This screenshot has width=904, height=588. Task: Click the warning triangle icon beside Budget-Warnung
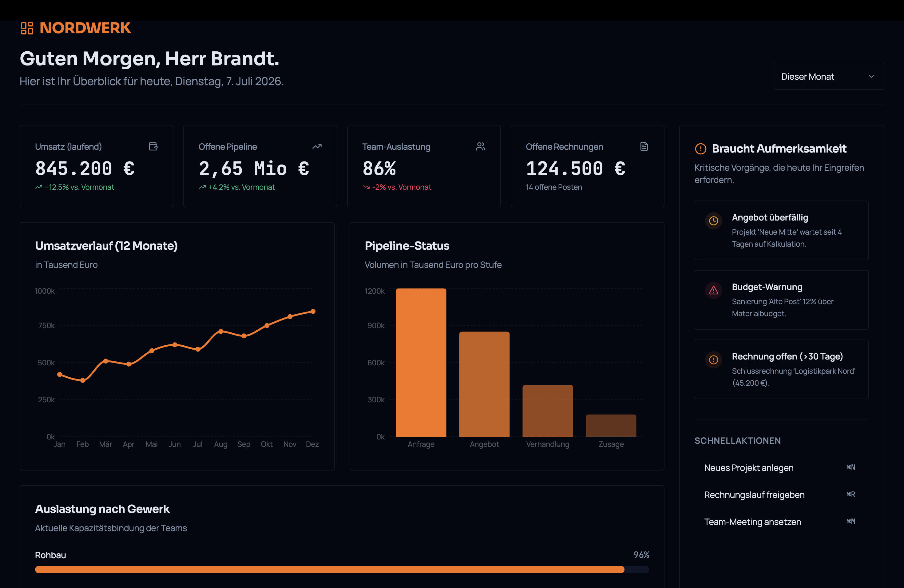point(713,290)
